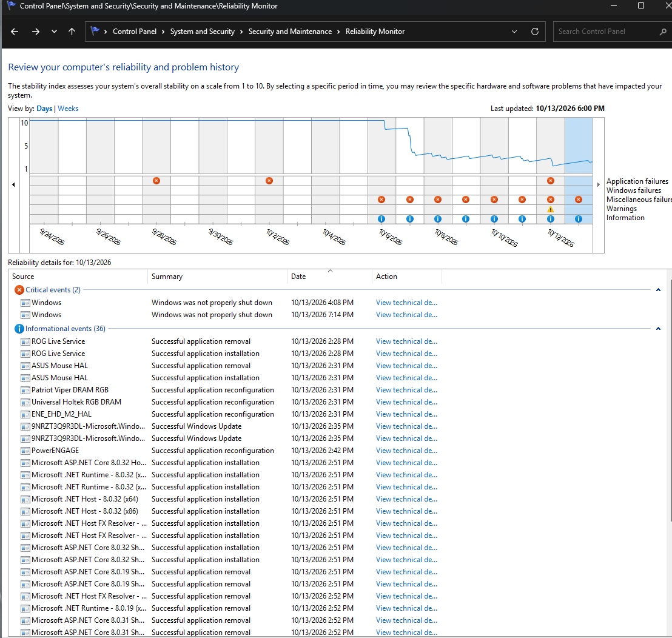Select miscellaneous failure icon on 10/13/2026
672x638 pixels.
[579, 200]
